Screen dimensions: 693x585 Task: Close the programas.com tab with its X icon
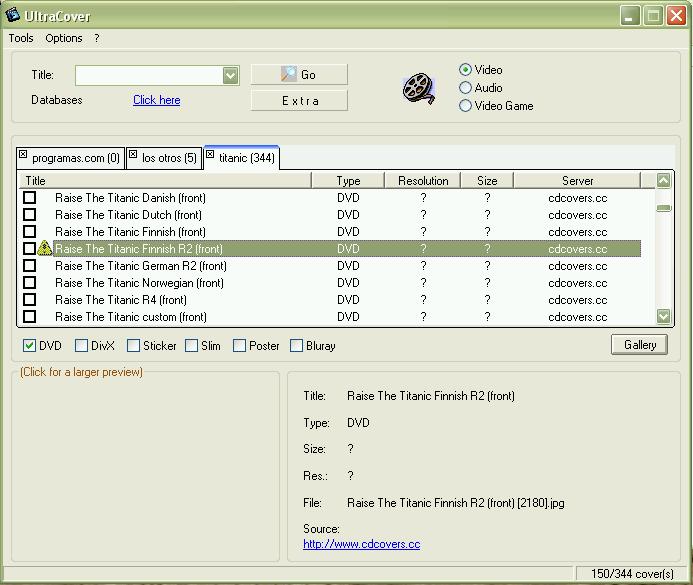coord(23,154)
